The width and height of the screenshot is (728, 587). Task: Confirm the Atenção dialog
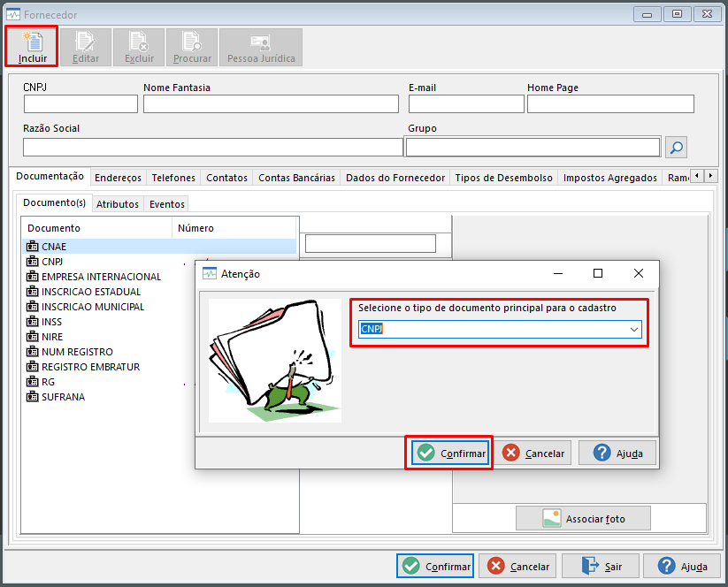[x=450, y=453]
